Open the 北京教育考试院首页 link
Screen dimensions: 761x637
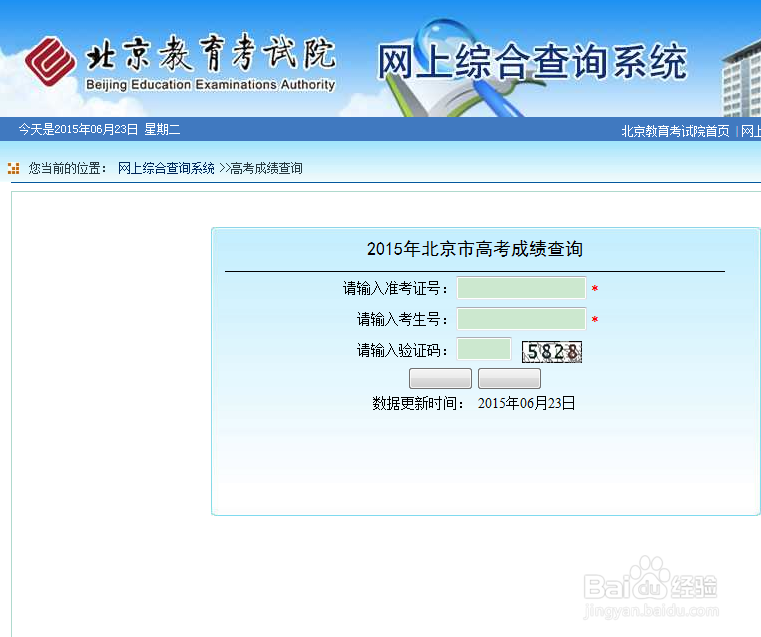tap(675, 131)
